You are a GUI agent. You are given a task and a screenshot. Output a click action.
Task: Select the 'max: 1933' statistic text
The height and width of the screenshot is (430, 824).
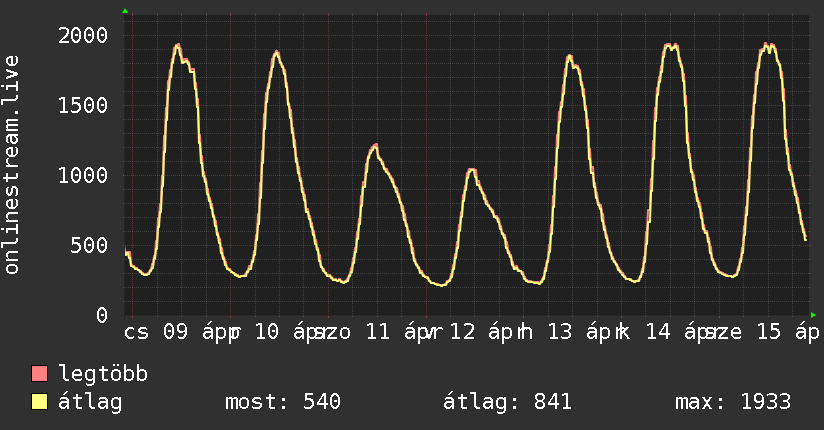click(x=733, y=402)
